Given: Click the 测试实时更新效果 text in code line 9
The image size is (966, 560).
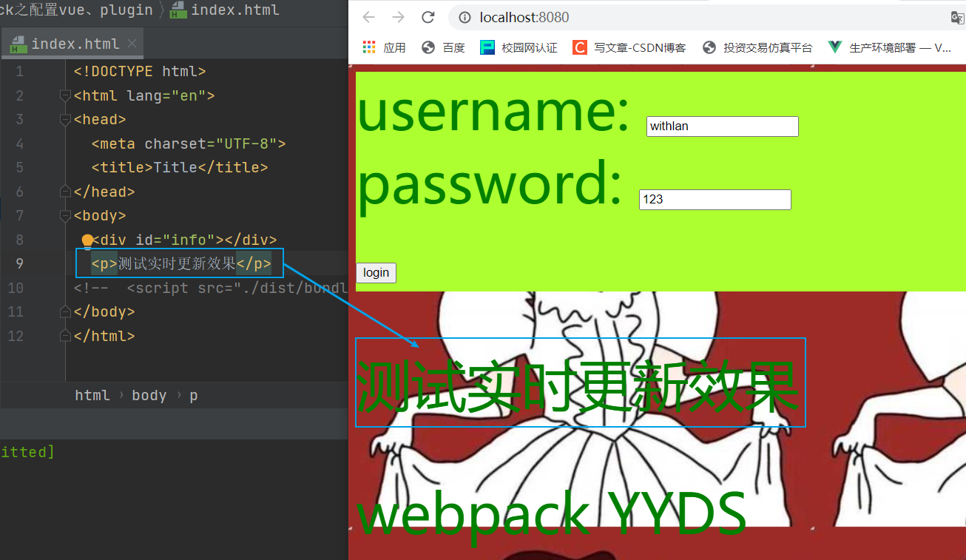Looking at the screenshot, I should coord(177,263).
